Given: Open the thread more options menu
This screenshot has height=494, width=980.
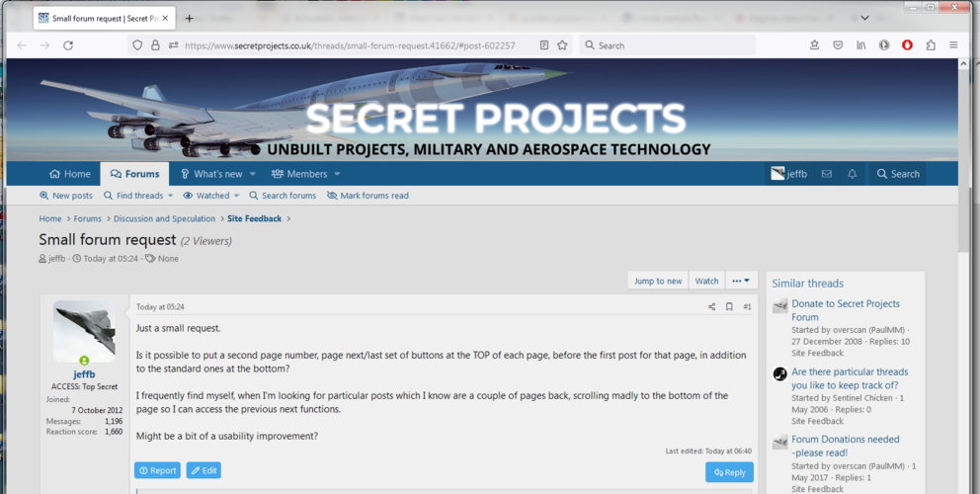Looking at the screenshot, I should 741,281.
